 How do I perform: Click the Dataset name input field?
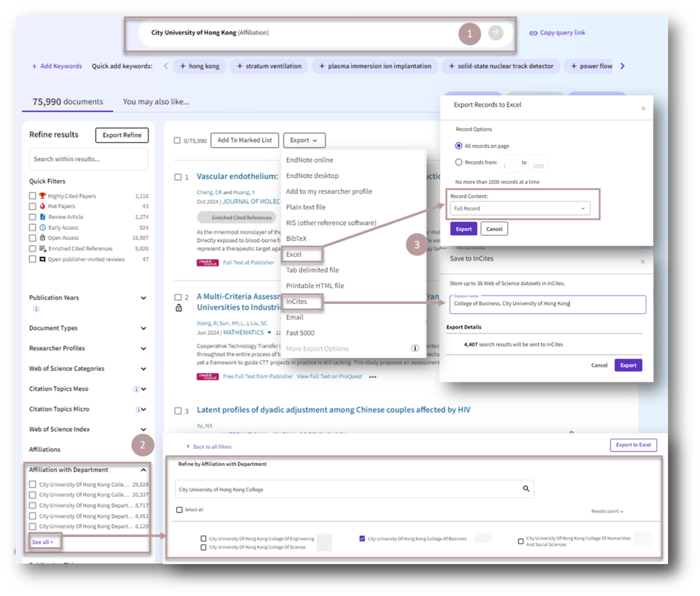click(x=547, y=304)
